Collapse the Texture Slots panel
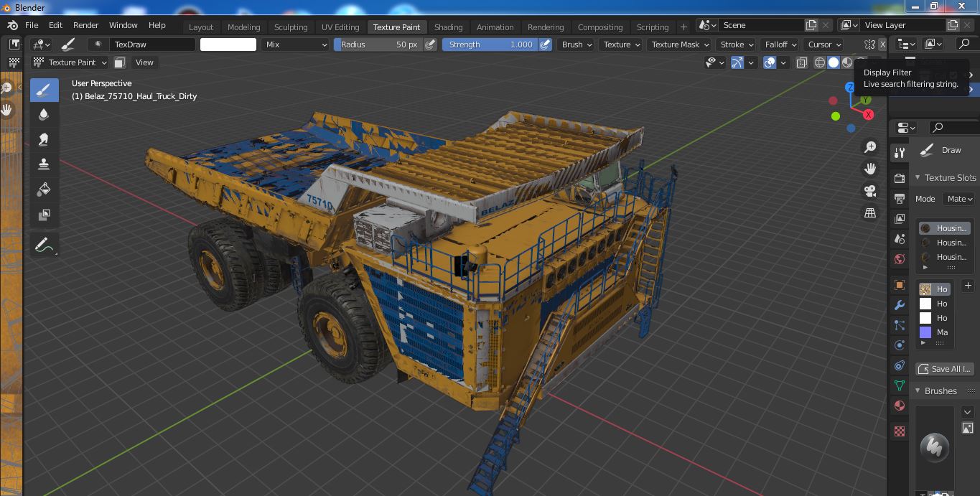Image resolution: width=980 pixels, height=496 pixels. (x=918, y=177)
